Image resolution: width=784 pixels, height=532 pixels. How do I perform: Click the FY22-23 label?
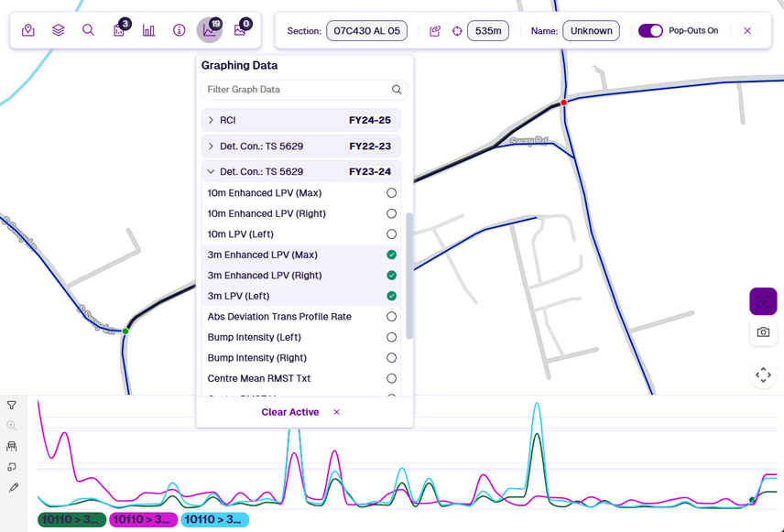pos(370,146)
